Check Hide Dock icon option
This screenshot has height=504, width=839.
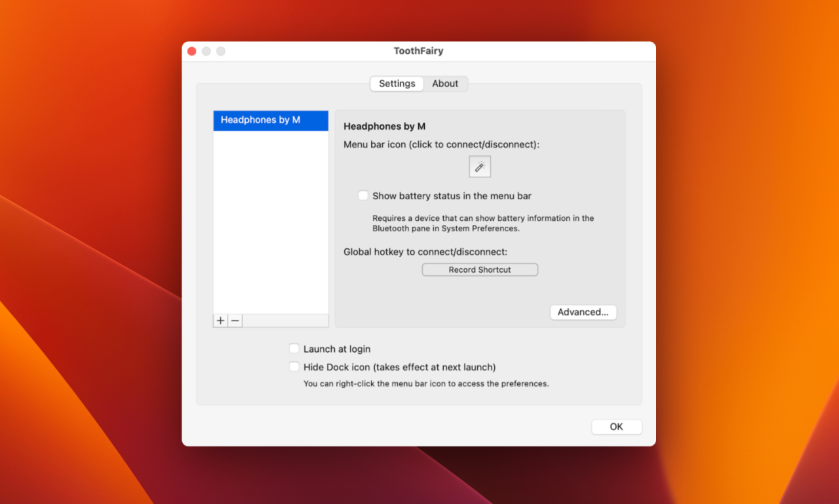tap(294, 367)
